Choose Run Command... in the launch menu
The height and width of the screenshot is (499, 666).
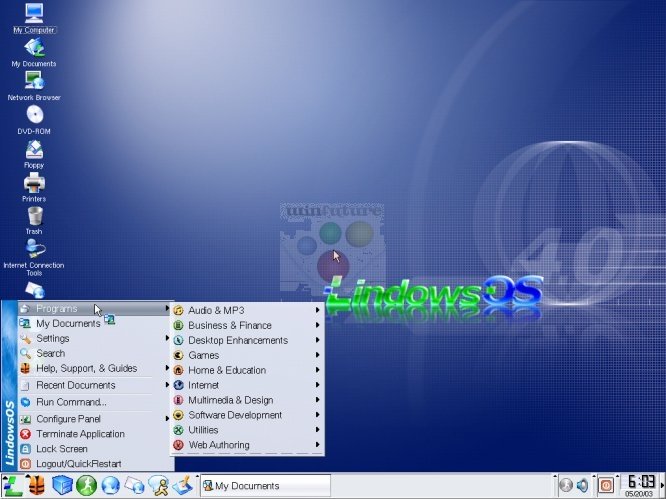click(94, 402)
